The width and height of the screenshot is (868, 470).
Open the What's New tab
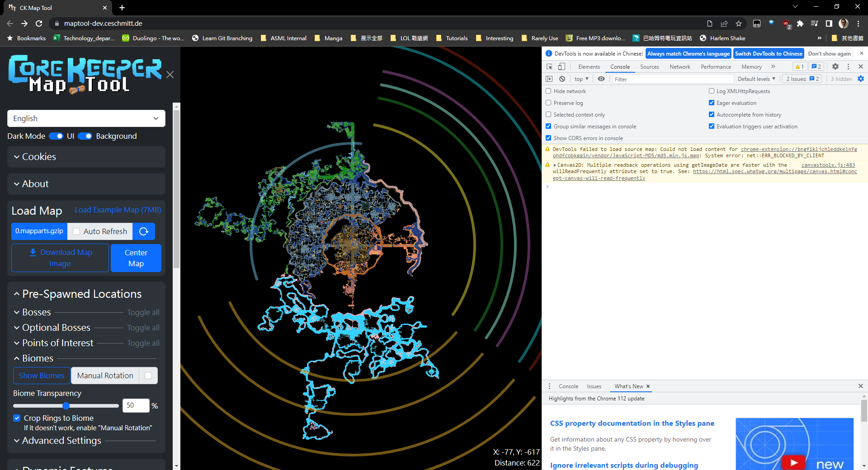click(629, 386)
